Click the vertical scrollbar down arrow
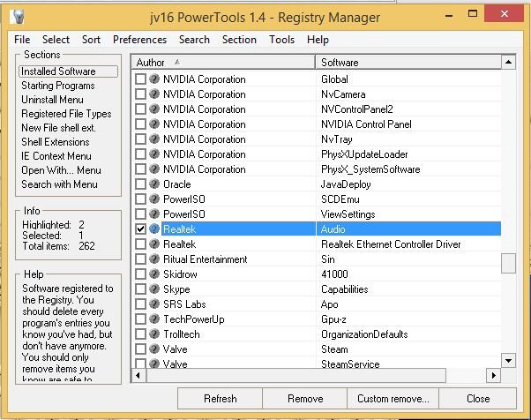 tap(508, 360)
